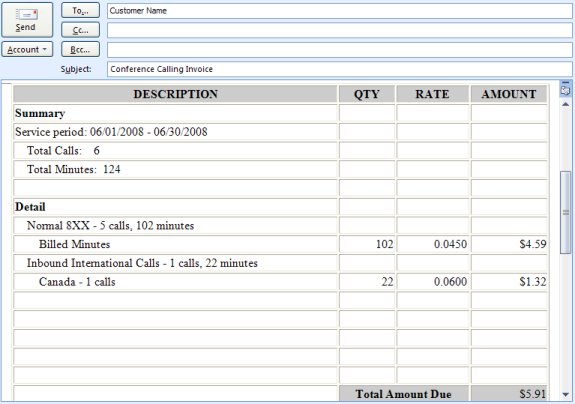Send the Conference Calling Invoice email
The image size is (575, 404).
[27, 20]
